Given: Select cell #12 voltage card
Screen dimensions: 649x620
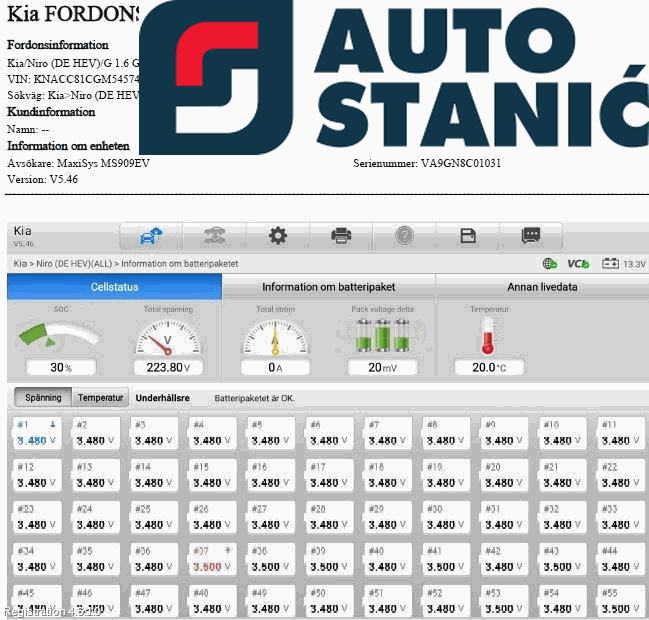Looking at the screenshot, I should 37,475.
